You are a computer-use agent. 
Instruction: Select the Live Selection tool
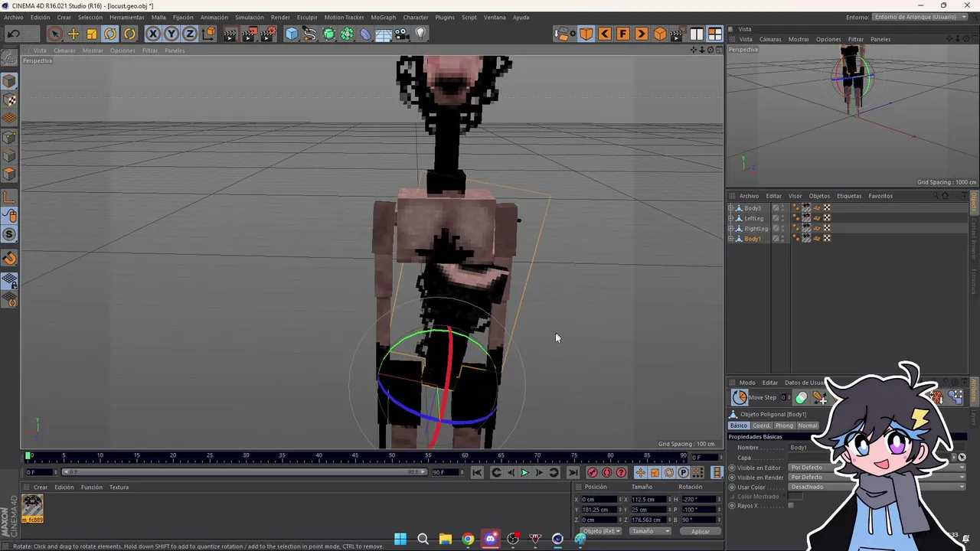tap(54, 34)
